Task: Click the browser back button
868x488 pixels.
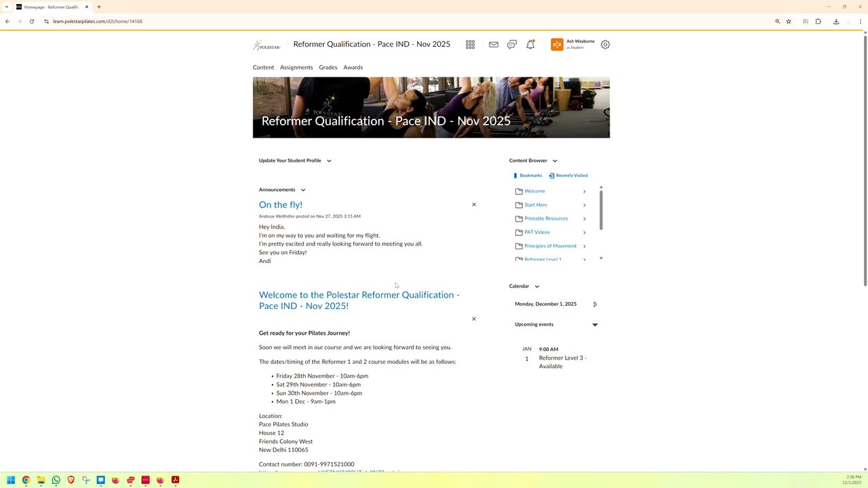Action: [7, 21]
